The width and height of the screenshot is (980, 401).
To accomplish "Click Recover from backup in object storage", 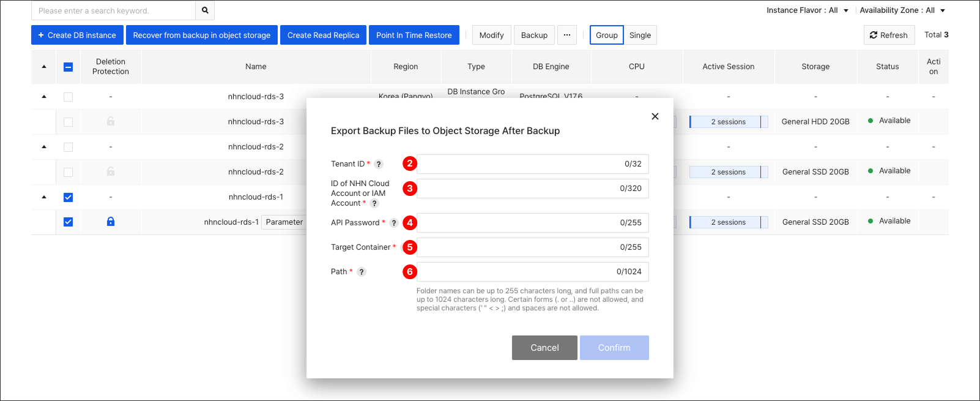I will pyautogui.click(x=202, y=35).
